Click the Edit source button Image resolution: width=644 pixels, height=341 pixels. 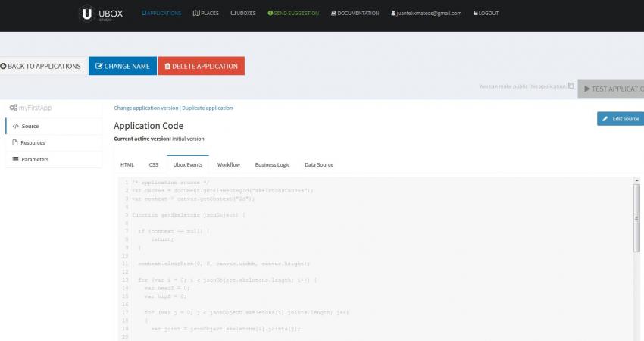point(621,119)
